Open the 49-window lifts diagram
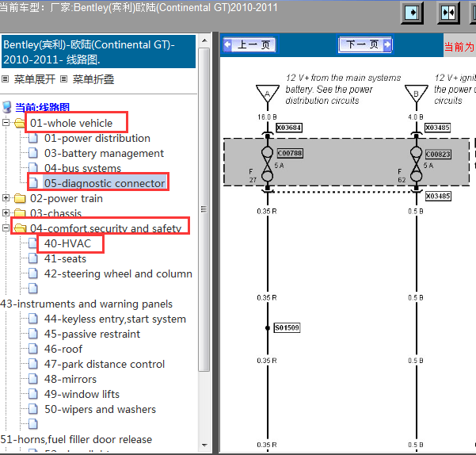Screen dimensions: 476x455 click(x=82, y=394)
